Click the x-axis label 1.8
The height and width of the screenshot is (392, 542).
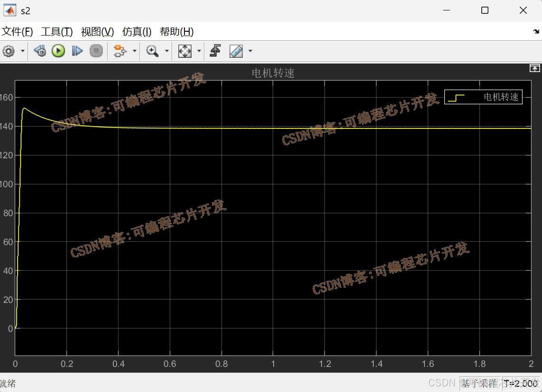479,364
